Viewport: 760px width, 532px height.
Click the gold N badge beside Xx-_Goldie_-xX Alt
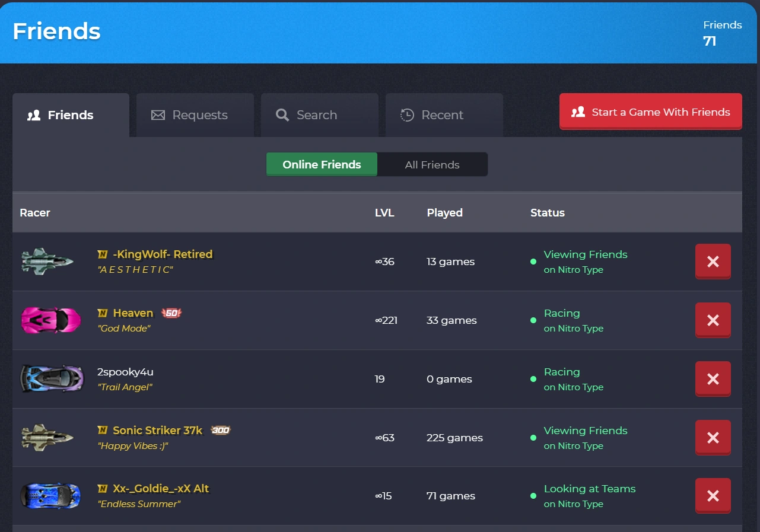click(x=103, y=489)
